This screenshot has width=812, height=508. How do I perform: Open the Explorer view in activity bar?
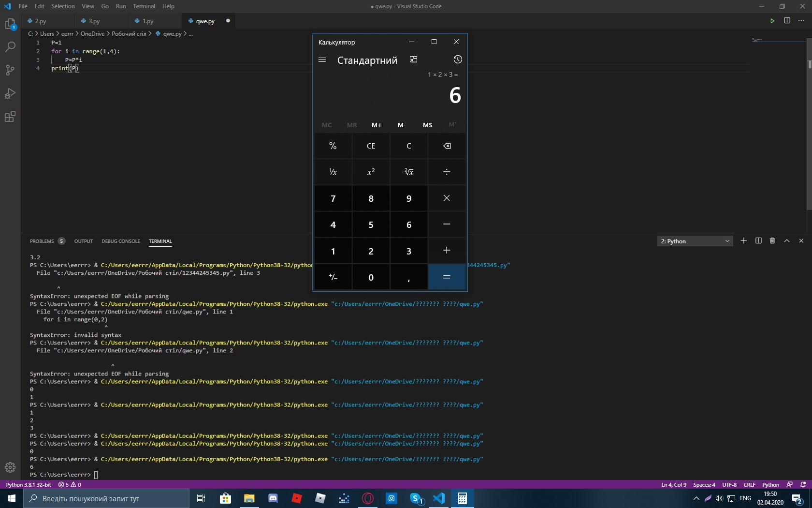[10, 24]
